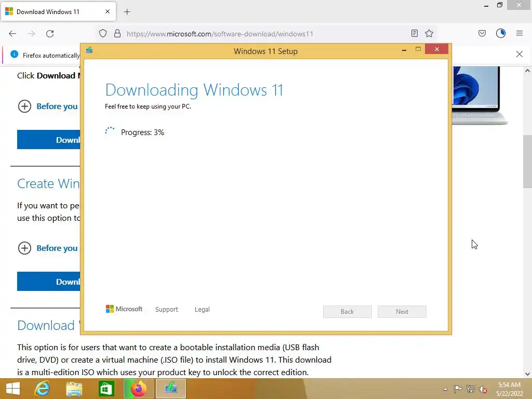Click the page scrollbar up arrow
This screenshot has height=399, width=532.
click(527, 71)
